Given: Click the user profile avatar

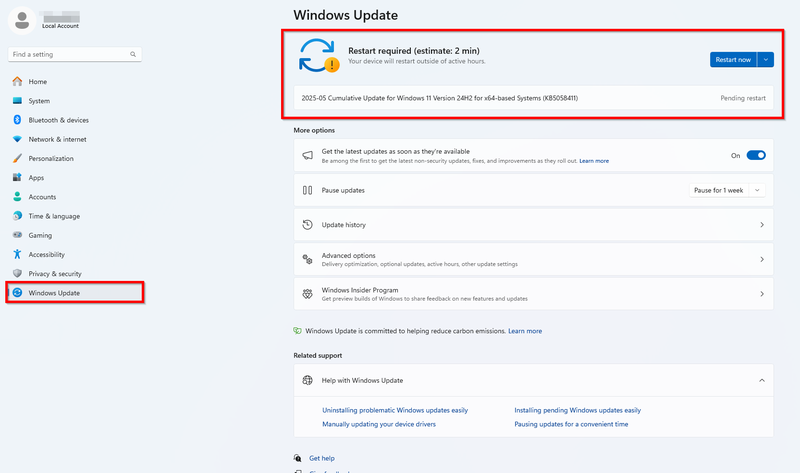Looking at the screenshot, I should coord(22,21).
